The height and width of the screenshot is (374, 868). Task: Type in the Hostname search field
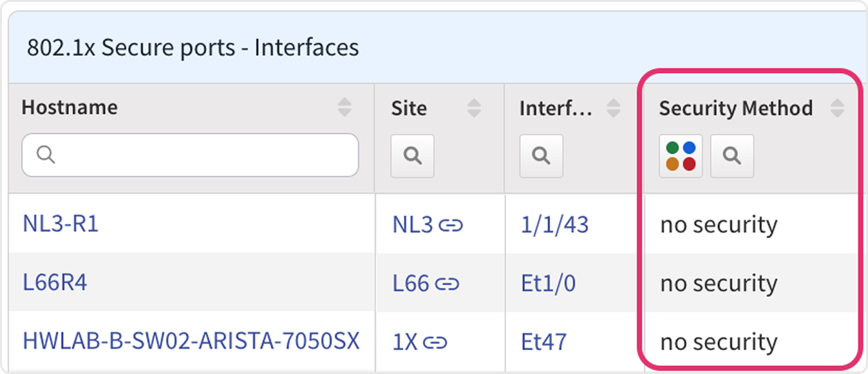tap(199, 155)
